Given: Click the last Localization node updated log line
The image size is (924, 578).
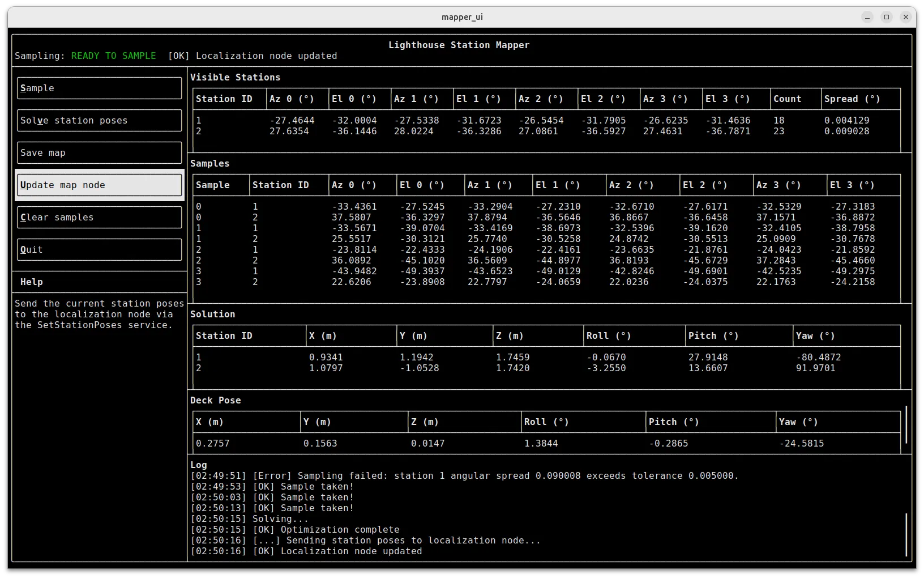Looking at the screenshot, I should pyautogui.click(x=306, y=551).
